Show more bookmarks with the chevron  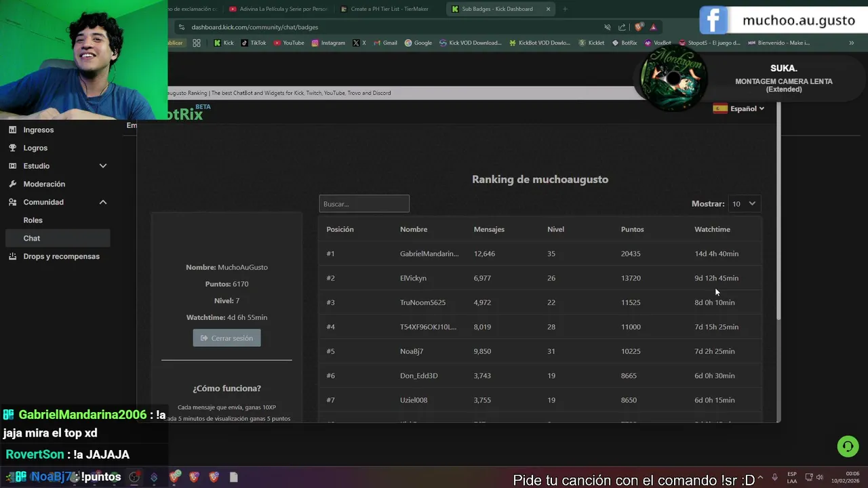[852, 43]
